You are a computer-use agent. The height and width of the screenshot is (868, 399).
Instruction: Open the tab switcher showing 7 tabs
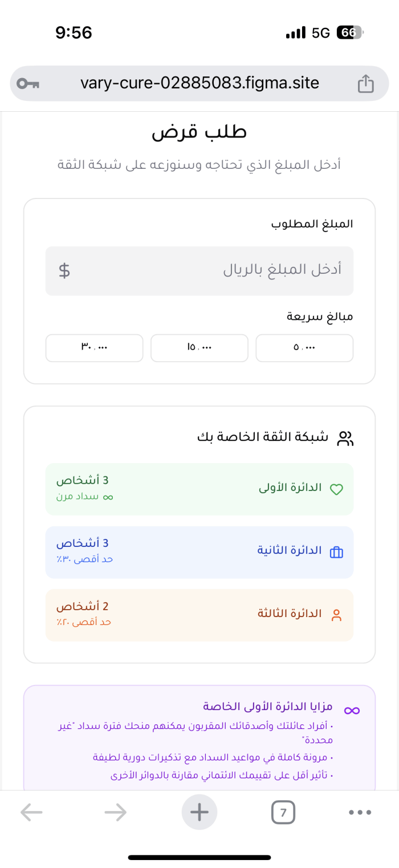283,812
